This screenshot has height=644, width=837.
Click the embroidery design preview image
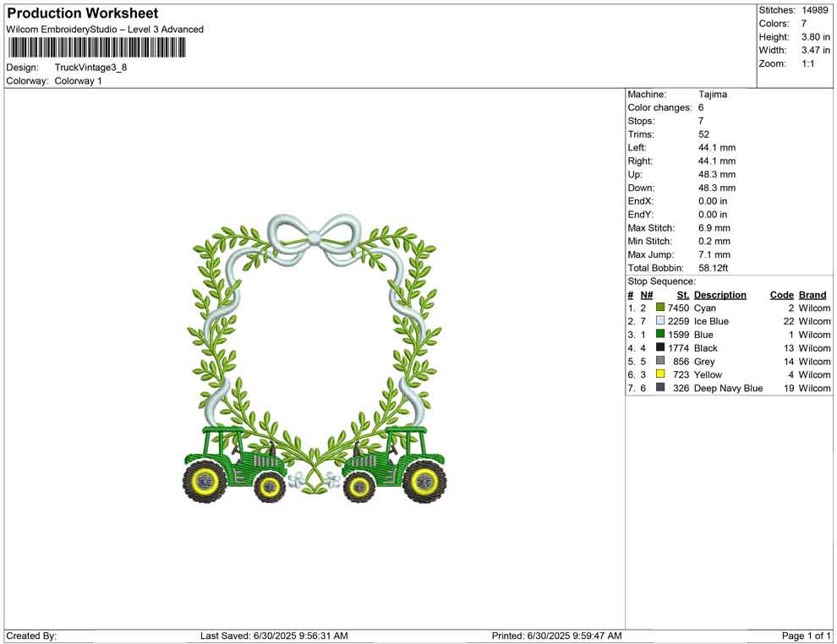[x=315, y=358]
